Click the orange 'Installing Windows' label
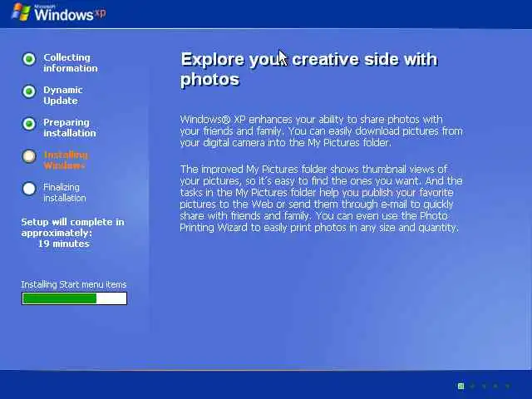This screenshot has height=399, width=532. coord(66,160)
